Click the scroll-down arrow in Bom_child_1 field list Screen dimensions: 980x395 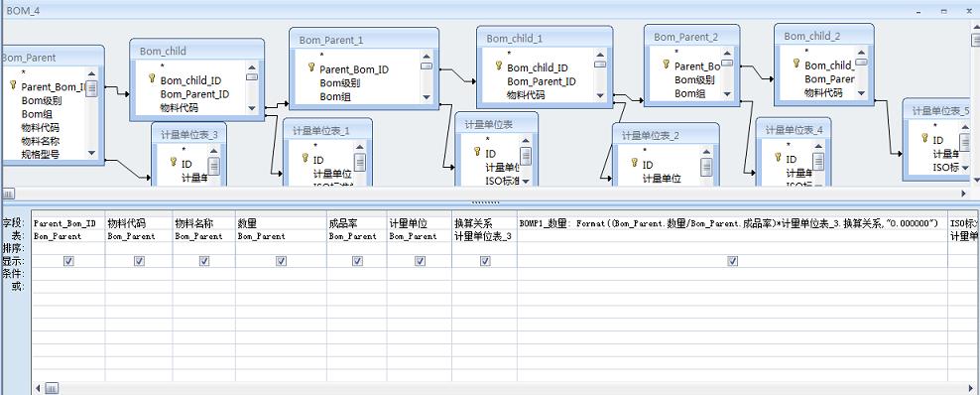tap(599, 95)
